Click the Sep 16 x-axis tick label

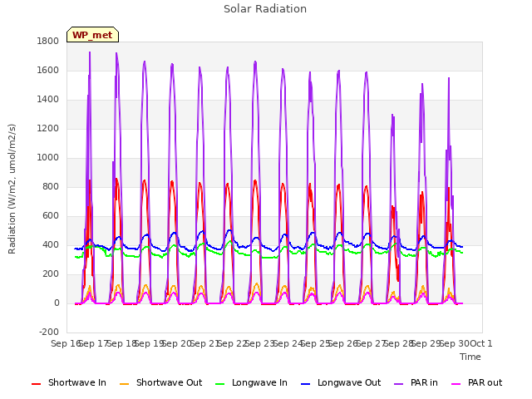tap(66, 343)
